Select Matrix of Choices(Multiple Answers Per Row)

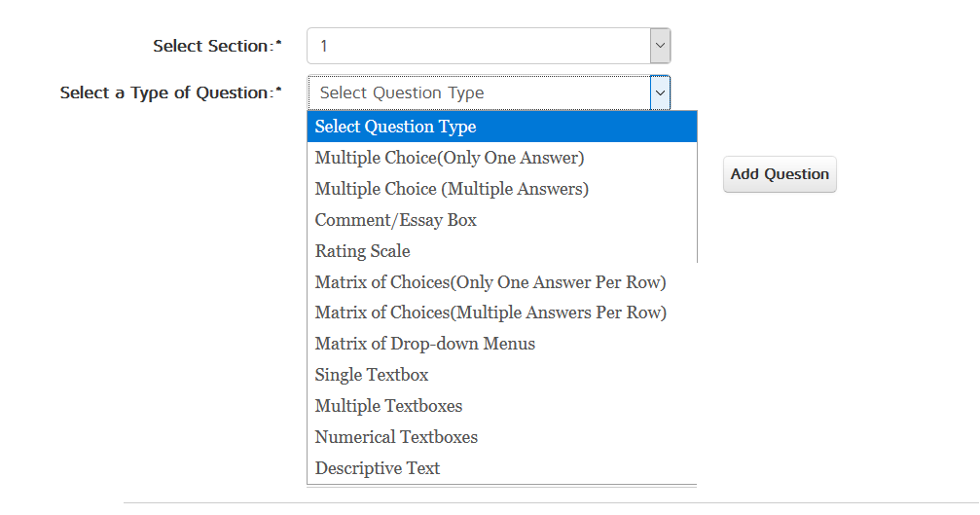click(490, 313)
